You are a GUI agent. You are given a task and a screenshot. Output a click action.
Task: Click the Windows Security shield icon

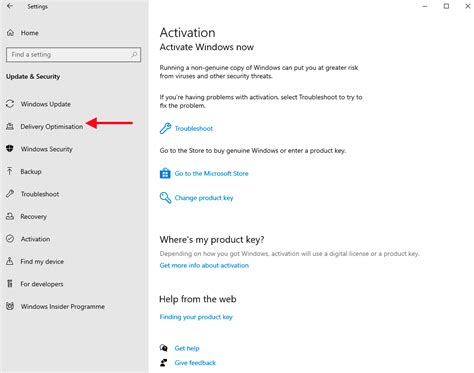pos(10,149)
